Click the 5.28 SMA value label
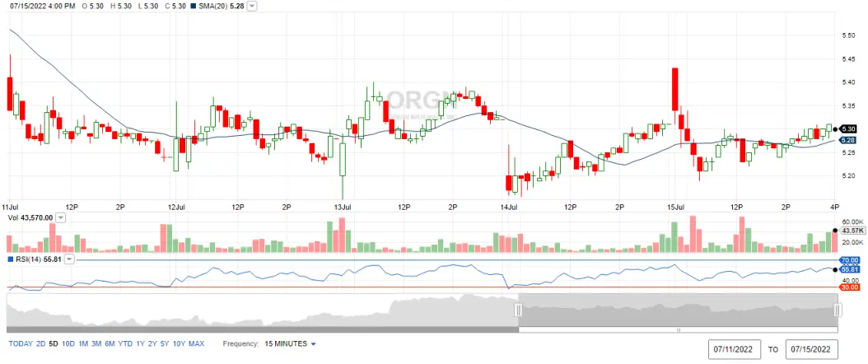 click(x=848, y=140)
